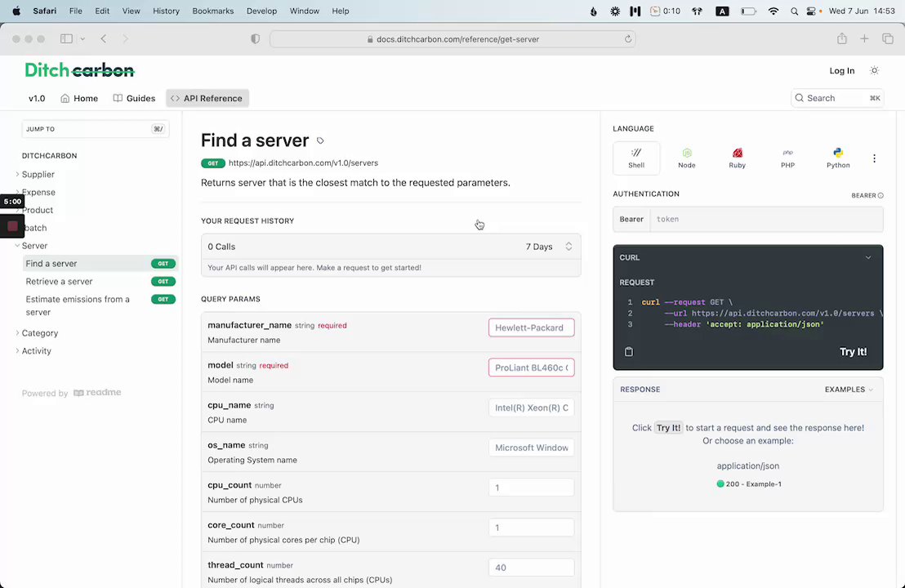Open the v1.0 version selector
This screenshot has width=905, height=588.
[37, 98]
